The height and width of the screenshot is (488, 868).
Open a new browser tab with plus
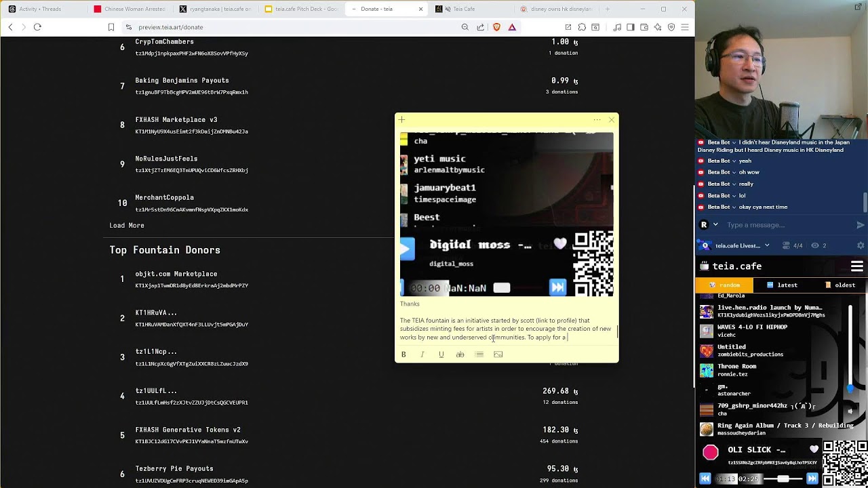(607, 9)
